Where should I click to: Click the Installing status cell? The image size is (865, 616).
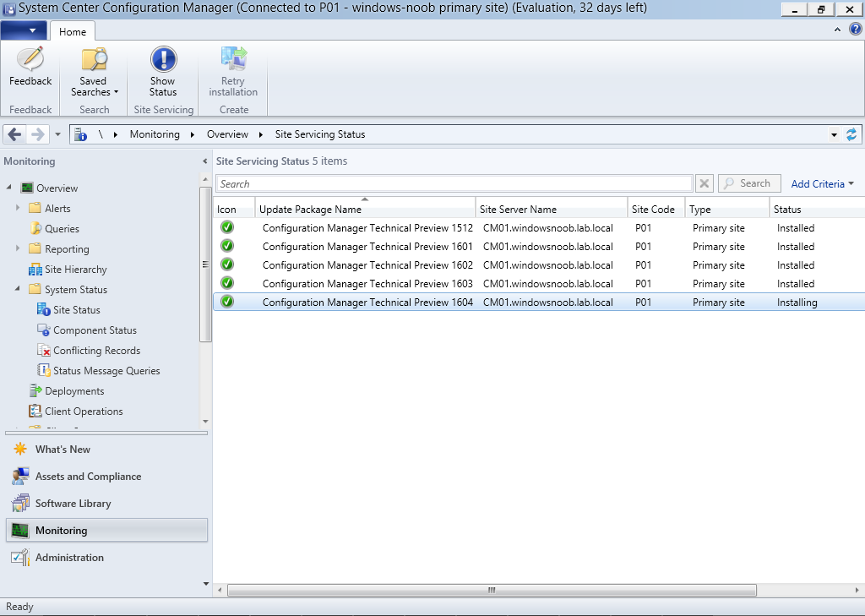(797, 303)
